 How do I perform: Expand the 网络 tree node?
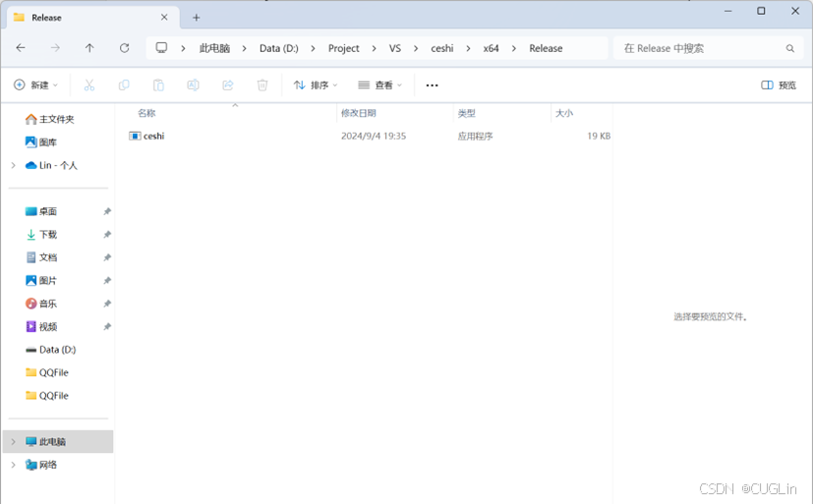click(x=14, y=465)
